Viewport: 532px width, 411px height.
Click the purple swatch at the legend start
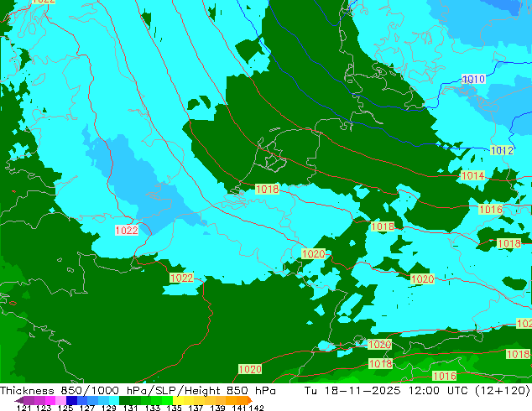coord(19,401)
